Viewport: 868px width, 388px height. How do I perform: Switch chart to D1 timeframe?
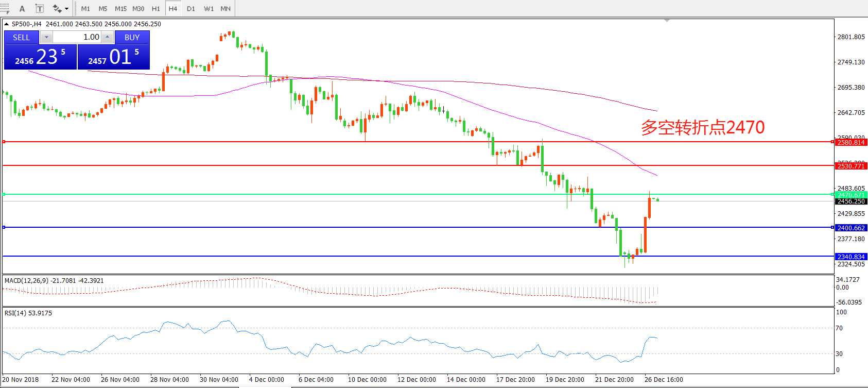(x=191, y=9)
